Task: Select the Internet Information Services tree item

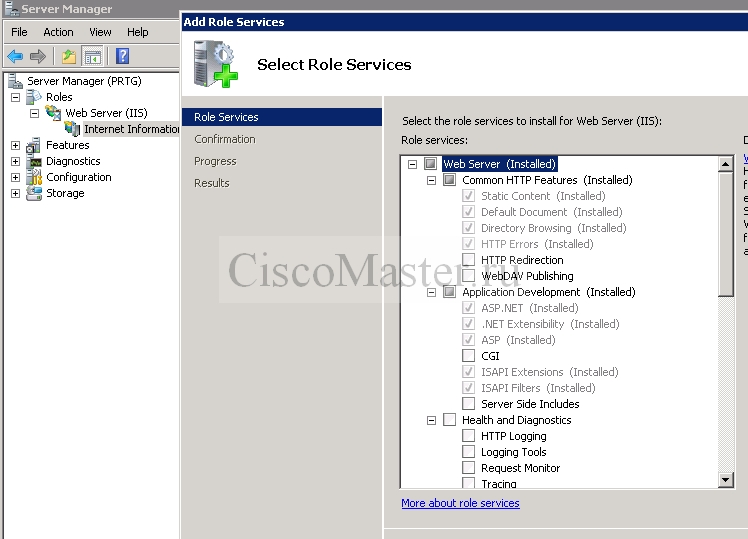Action: [131, 129]
